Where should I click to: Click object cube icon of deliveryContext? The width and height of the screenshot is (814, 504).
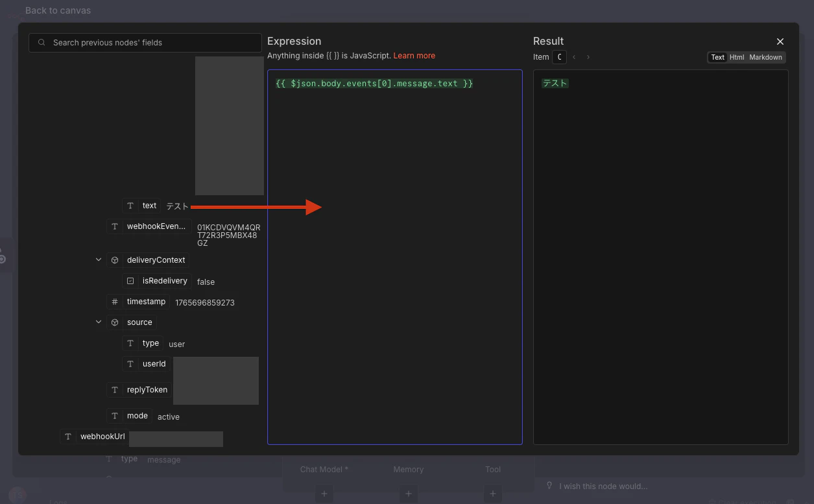pos(115,260)
